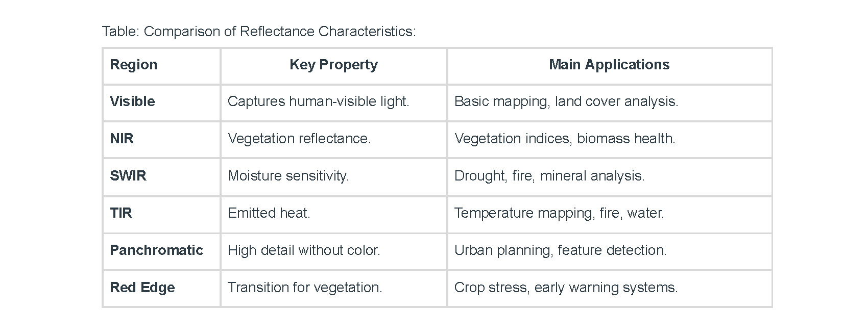Click the 'High detail without color.' cell
The image size is (868, 336).
point(304,250)
